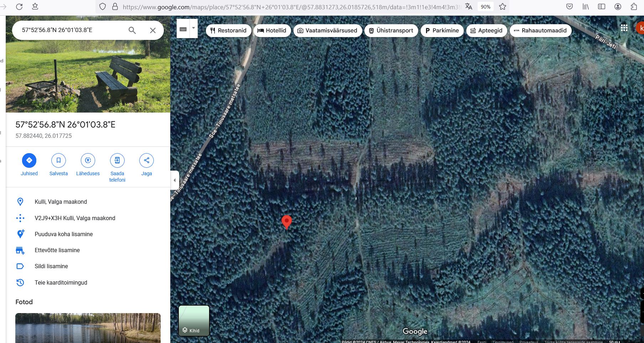The image size is (644, 343).
Task: Open Läheduses nearby search
Action: (x=88, y=160)
